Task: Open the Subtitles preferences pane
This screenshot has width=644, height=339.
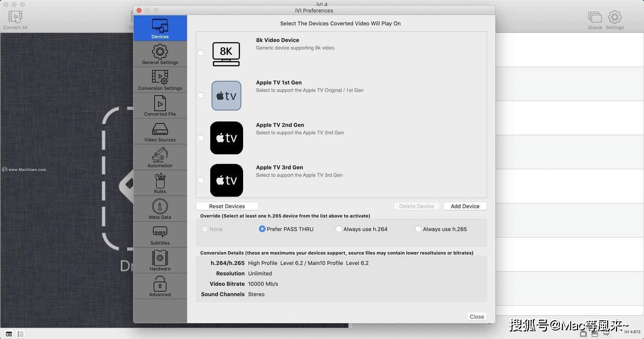Action: click(x=160, y=235)
